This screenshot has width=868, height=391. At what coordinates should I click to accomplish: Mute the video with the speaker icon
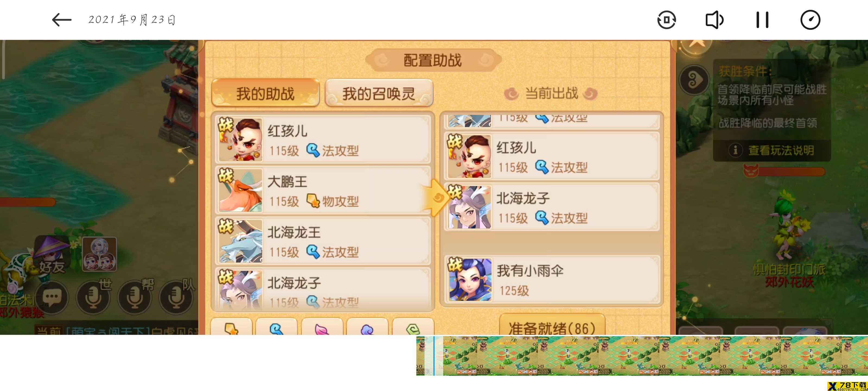(x=714, y=20)
